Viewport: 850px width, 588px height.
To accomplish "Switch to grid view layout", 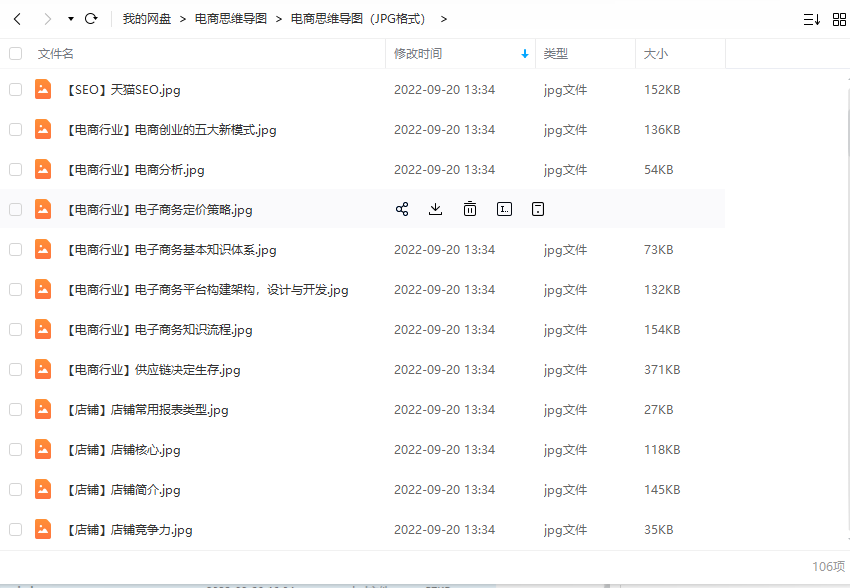I will [x=839, y=20].
